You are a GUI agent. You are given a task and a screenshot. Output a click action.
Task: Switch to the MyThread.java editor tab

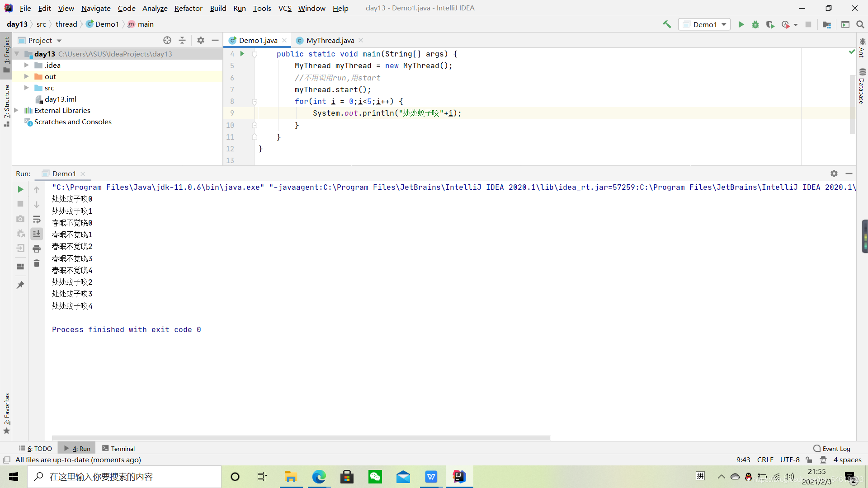click(330, 40)
